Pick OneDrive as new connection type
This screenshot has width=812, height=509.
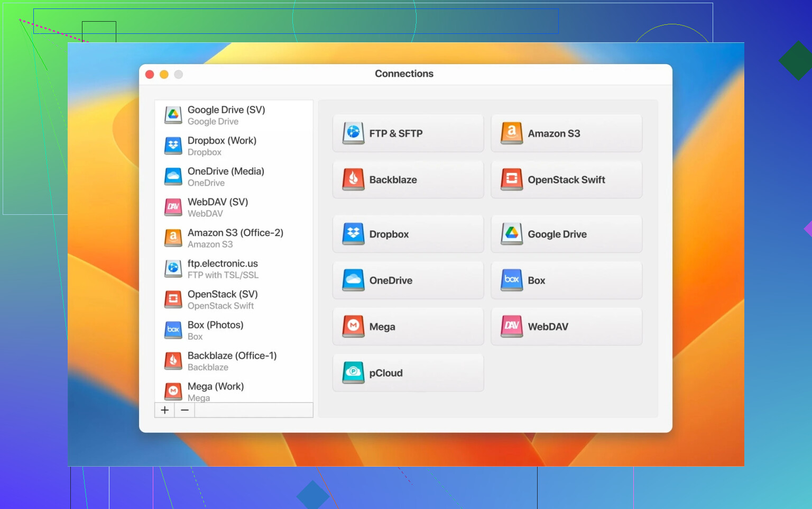coord(408,280)
